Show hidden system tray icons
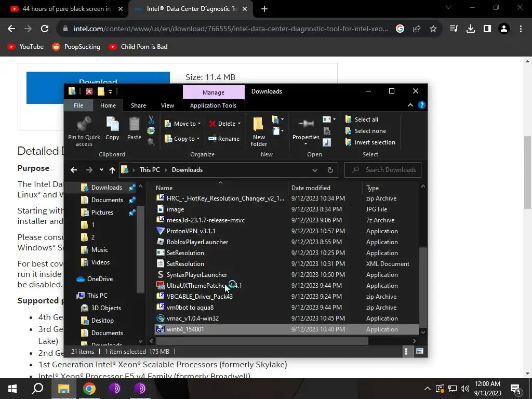Viewport: 532px width, 399px height. (427, 389)
